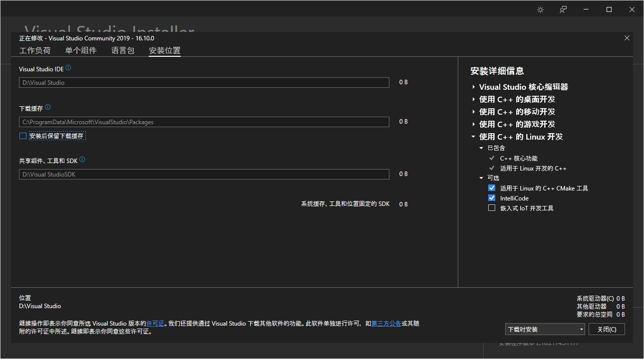Image resolution: width=644 pixels, height=359 pixels.
Task: Check 嵌入式 IoT 开发工具
Action: [492, 208]
